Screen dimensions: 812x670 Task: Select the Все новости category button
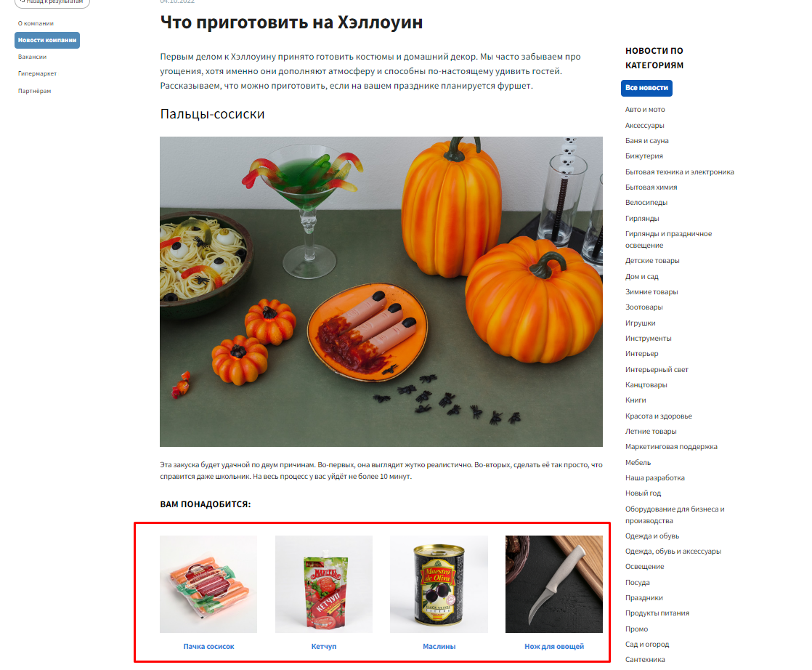[x=646, y=88]
